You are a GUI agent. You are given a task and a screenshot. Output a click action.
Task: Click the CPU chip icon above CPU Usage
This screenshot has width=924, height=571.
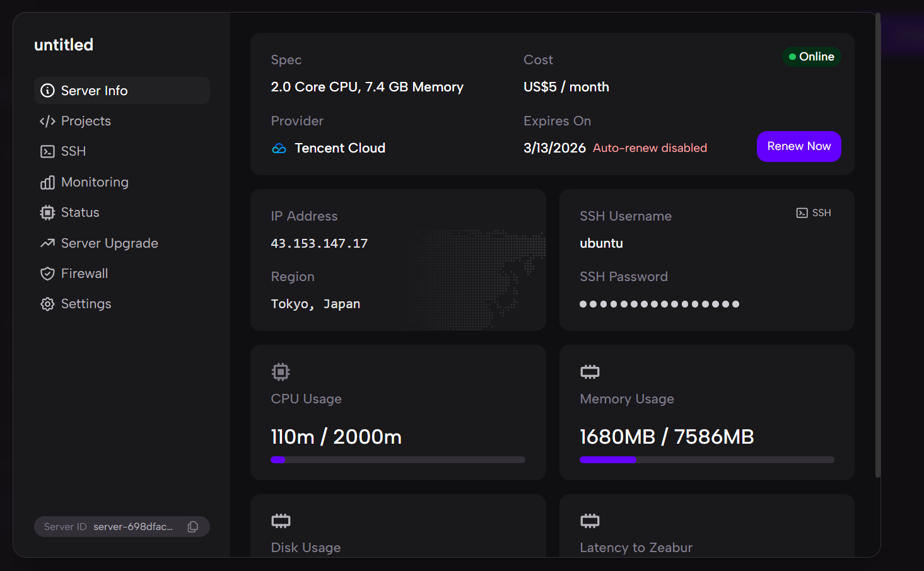tap(281, 372)
